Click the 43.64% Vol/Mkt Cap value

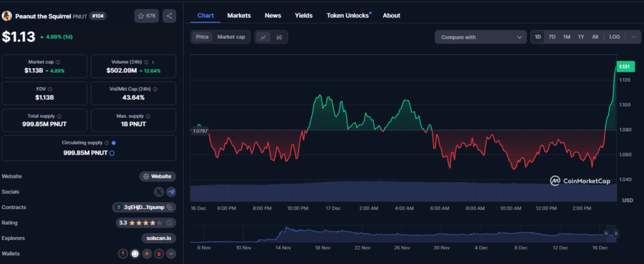click(133, 98)
